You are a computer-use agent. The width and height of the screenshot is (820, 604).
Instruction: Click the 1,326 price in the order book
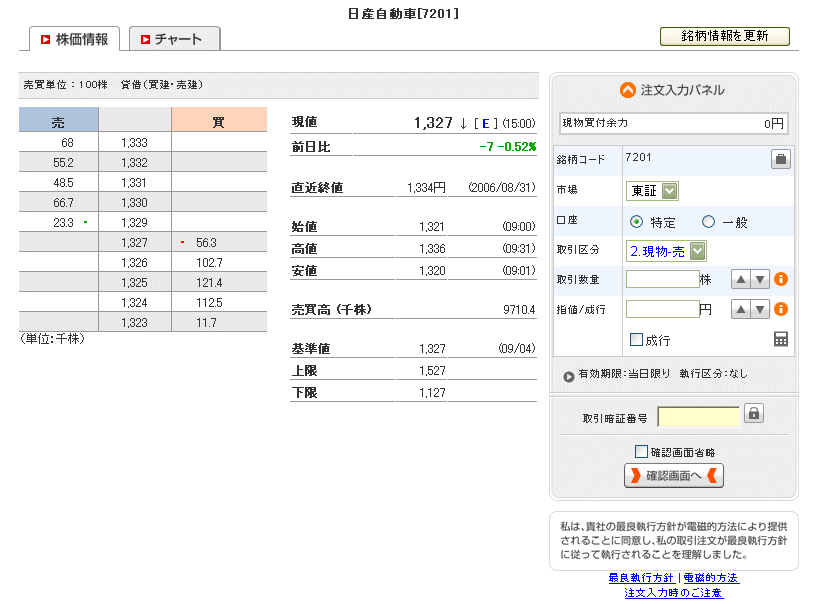(134, 263)
